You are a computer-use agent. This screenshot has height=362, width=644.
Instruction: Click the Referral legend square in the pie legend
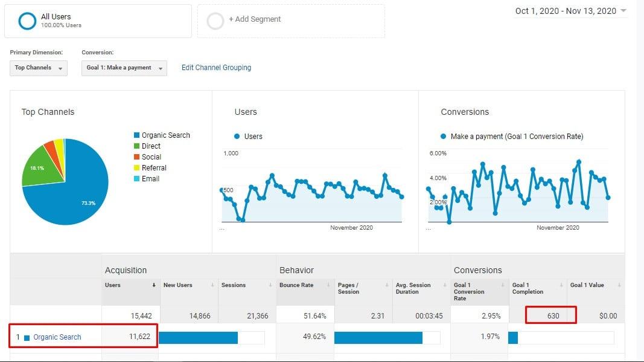[x=137, y=168]
